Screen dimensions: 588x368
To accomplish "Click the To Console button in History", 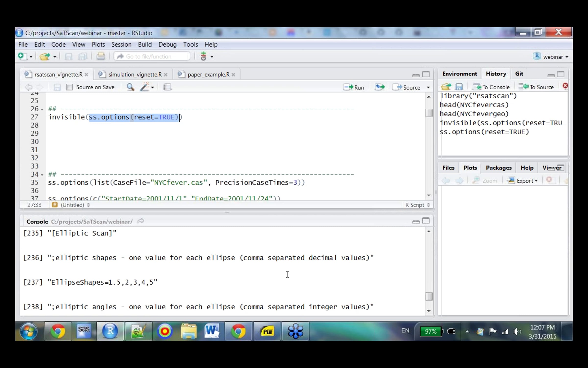I will pos(491,87).
